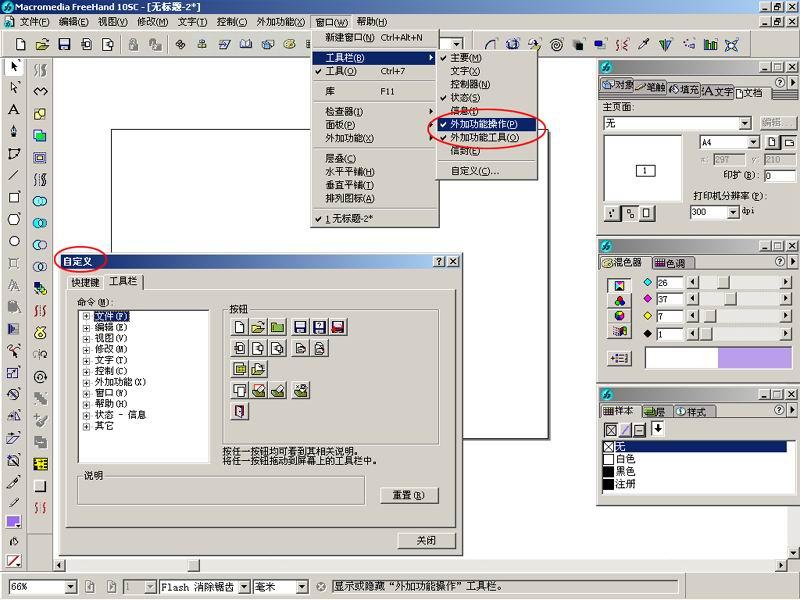Click Exit door icon in Customize dialog
This screenshot has width=800, height=600.
(239, 411)
